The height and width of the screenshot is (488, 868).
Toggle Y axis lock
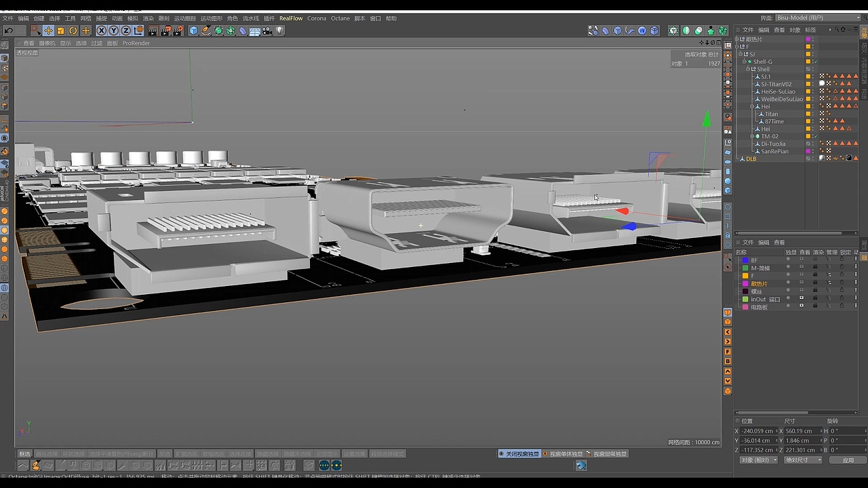click(x=113, y=30)
